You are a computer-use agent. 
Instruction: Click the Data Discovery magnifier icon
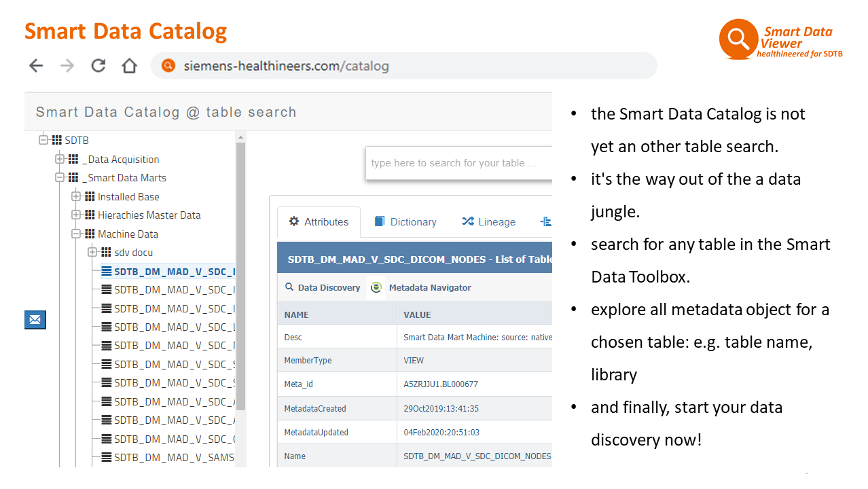[289, 287]
